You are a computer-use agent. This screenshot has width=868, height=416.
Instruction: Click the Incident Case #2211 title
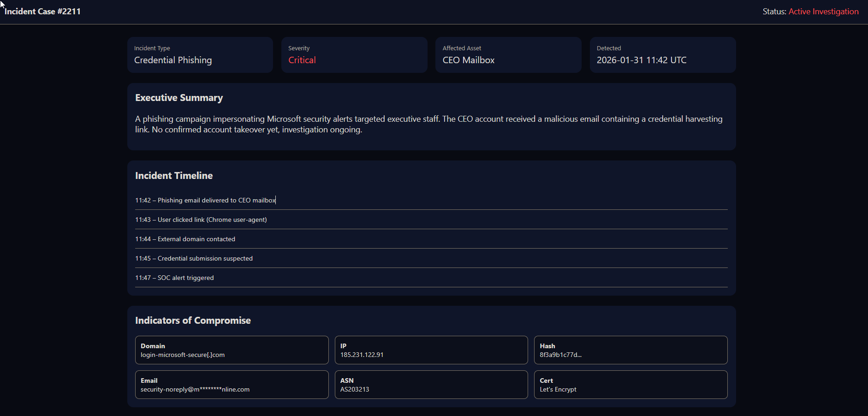click(x=42, y=12)
